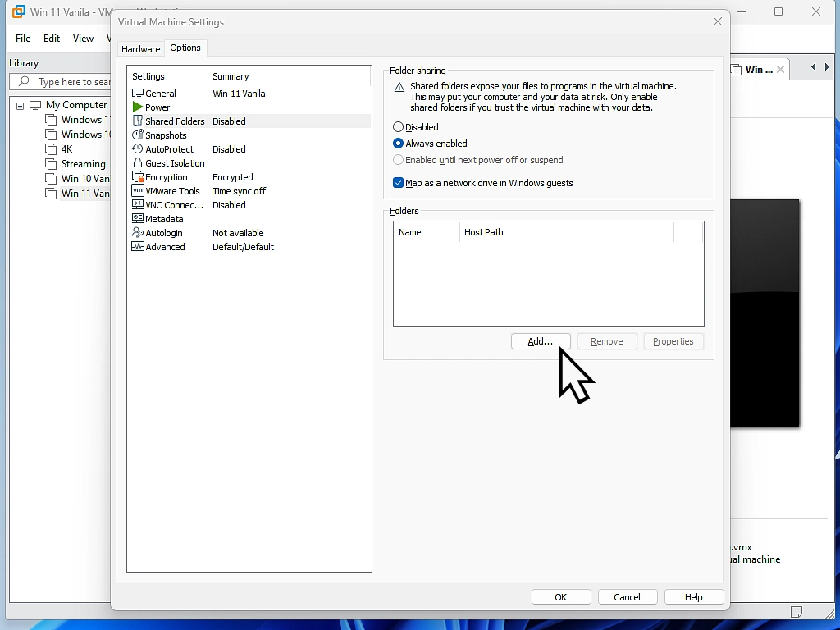Click the VM preview thumbnail in main window
840x630 pixels.
[765, 313]
